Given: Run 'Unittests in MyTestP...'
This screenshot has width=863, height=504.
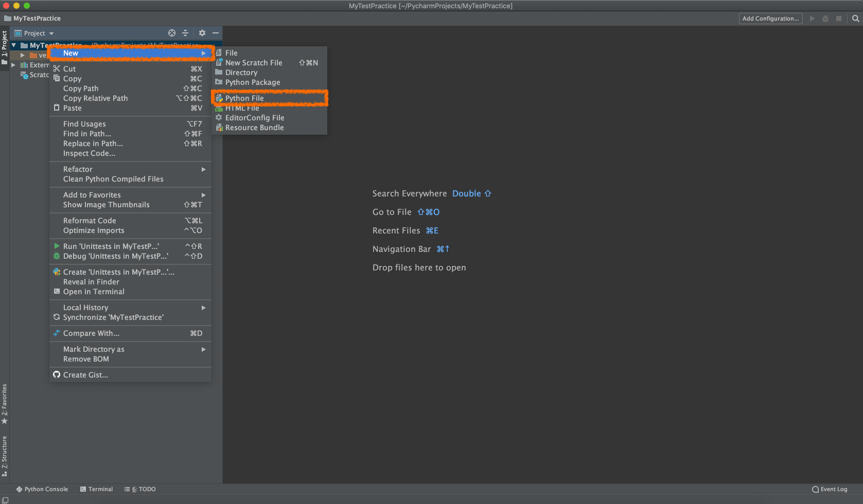Looking at the screenshot, I should [130, 246].
